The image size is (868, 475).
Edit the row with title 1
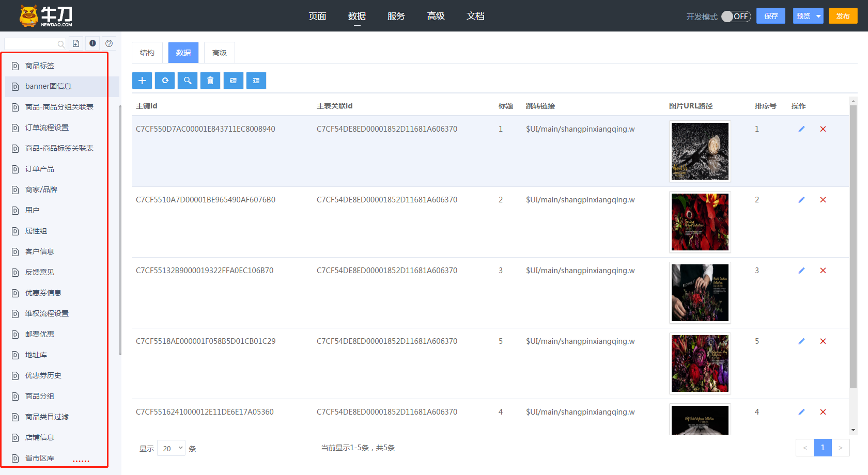coord(801,129)
